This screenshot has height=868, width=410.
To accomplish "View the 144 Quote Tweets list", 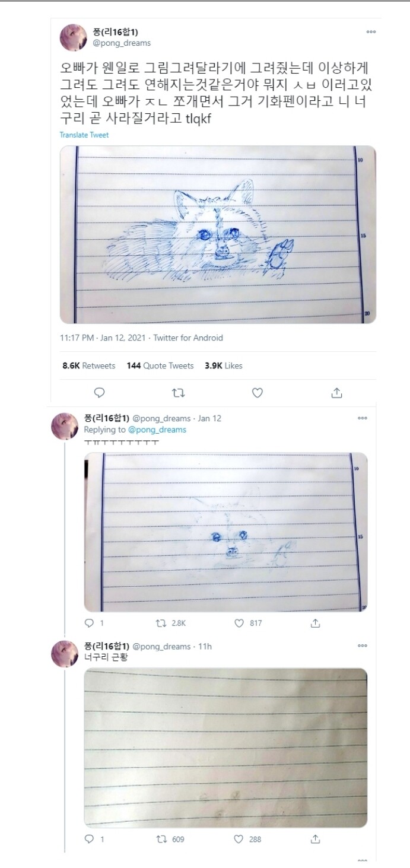I will click(160, 365).
